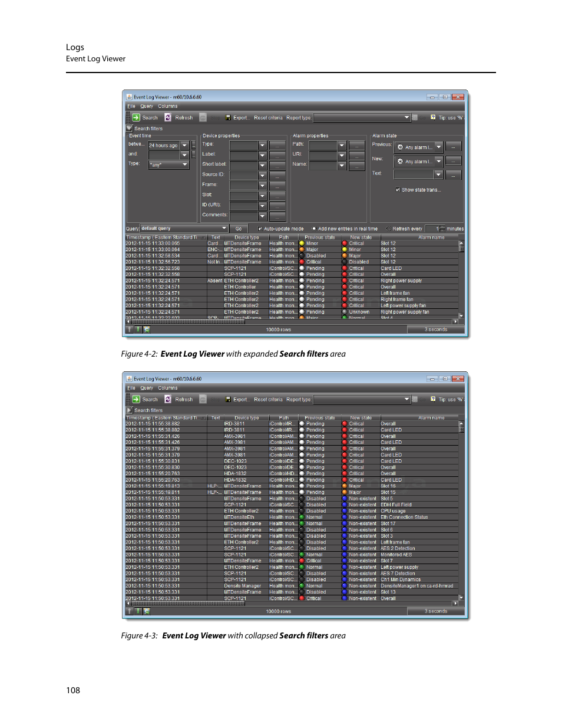Click the Refresh icon in lower window
This screenshot has width=562, height=728.
click(168, 399)
